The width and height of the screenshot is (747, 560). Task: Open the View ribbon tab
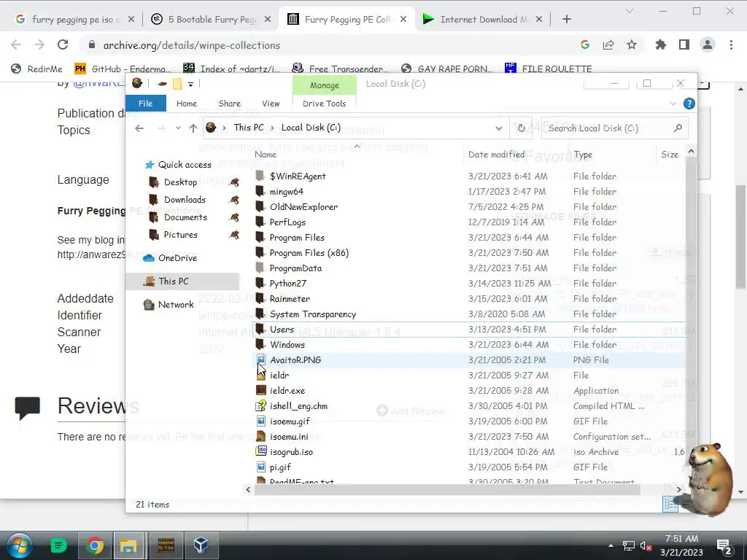271,104
